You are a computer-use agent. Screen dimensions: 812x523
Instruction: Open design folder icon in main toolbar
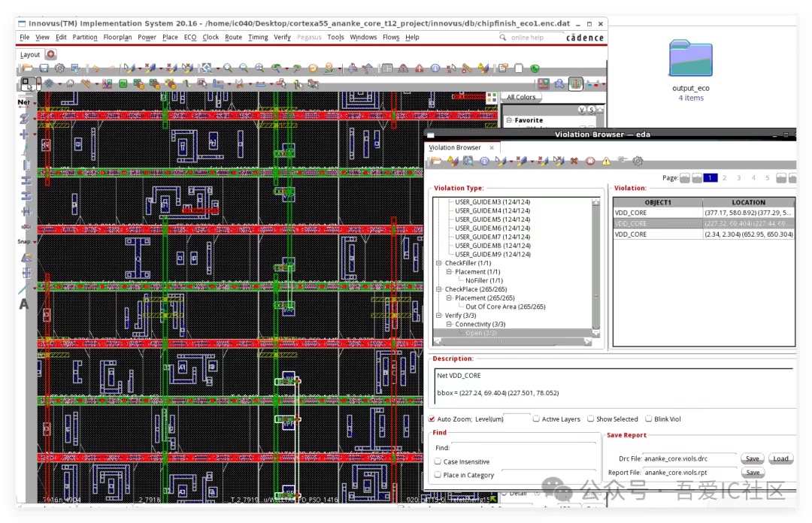click(x=27, y=68)
